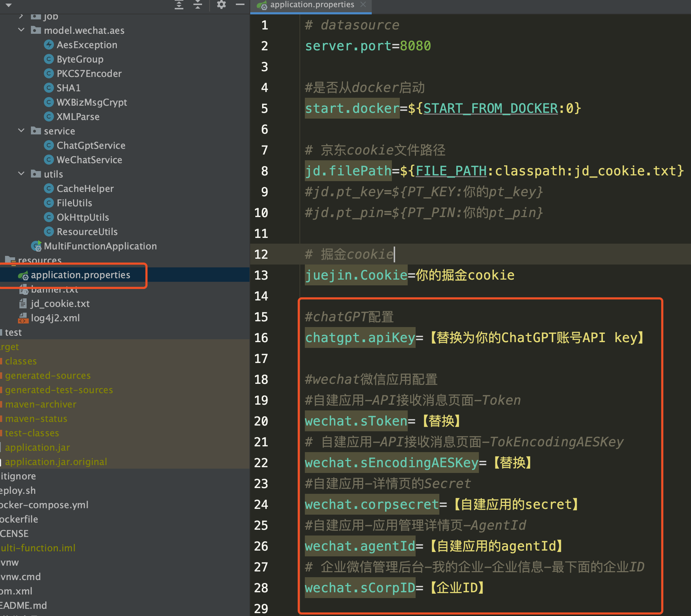The height and width of the screenshot is (616, 691).
Task: Select application.jar in target folder
Action: pyautogui.click(x=37, y=447)
